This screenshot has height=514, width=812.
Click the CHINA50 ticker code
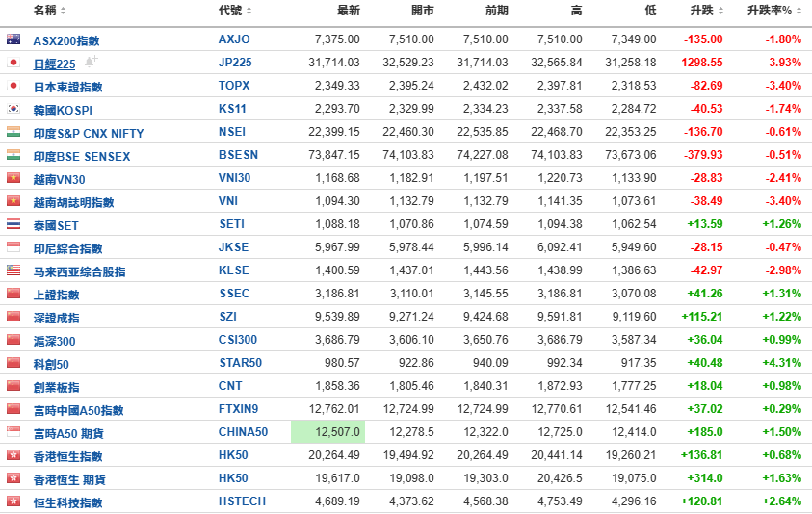click(x=243, y=431)
